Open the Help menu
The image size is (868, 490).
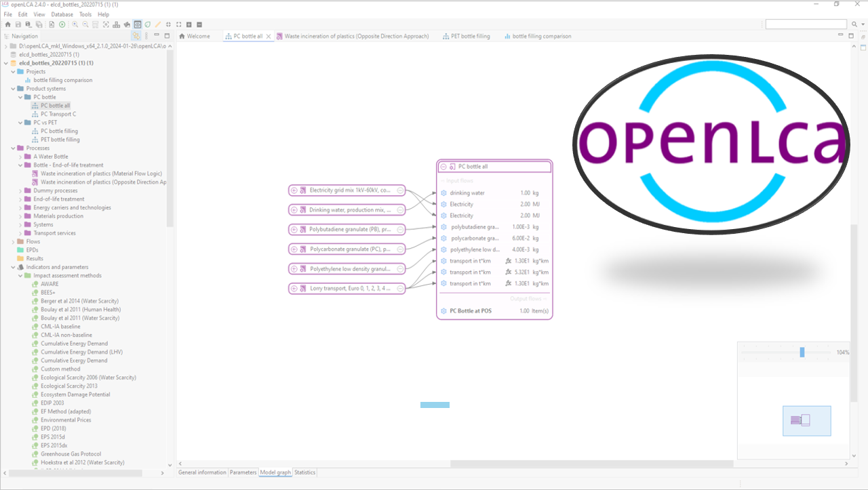pos(103,14)
